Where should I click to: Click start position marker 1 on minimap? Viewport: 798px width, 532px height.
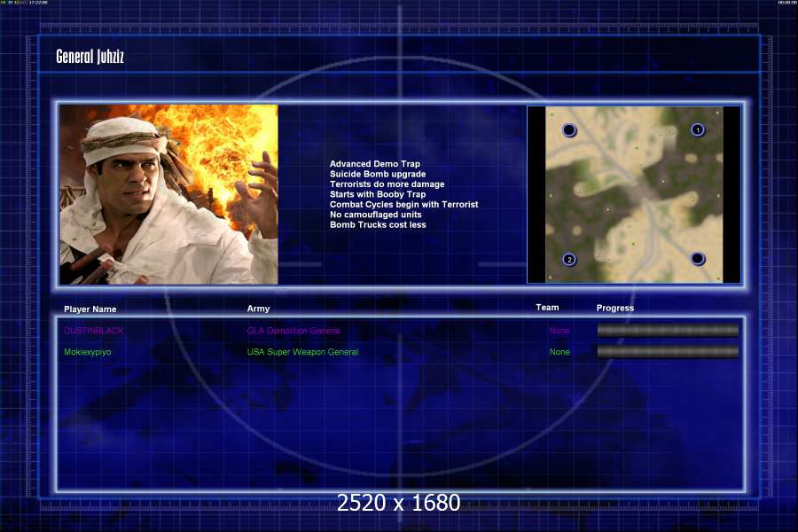(698, 129)
